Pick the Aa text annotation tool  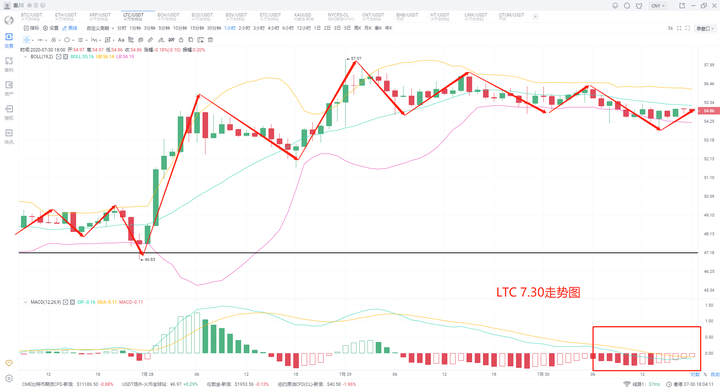pos(121,40)
